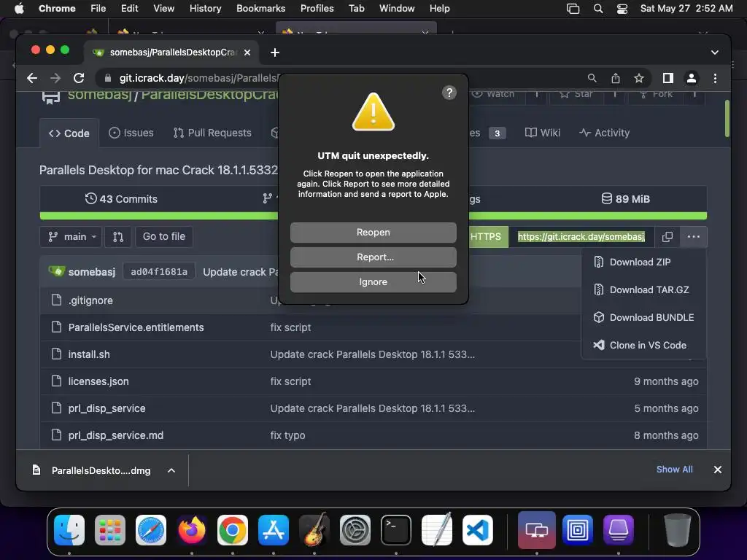747x560 pixels.
Task: Click the share icon in the address bar
Action: point(616,78)
